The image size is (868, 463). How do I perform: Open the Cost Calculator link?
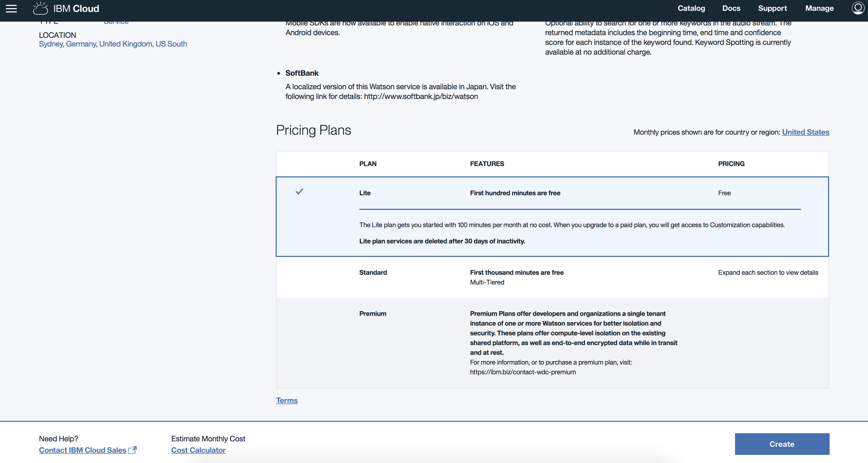pos(198,450)
